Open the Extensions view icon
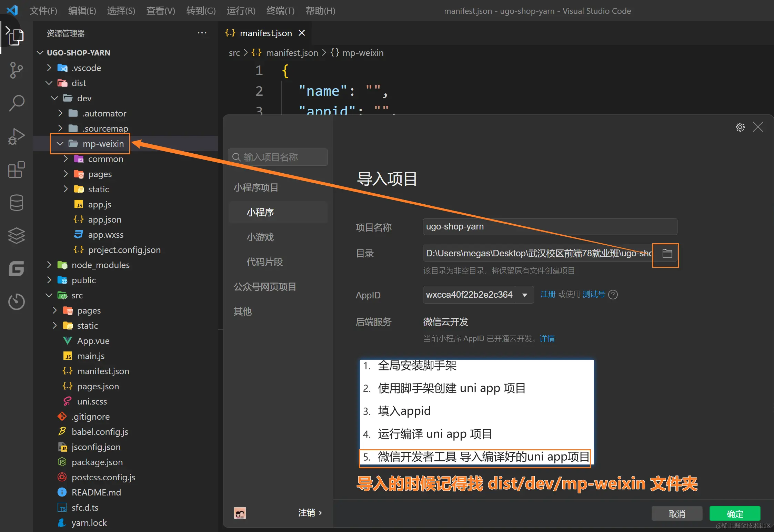 click(16, 170)
